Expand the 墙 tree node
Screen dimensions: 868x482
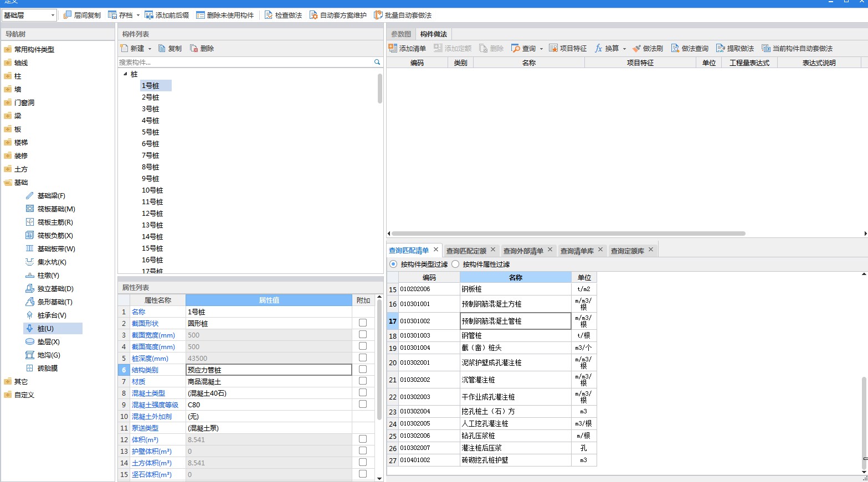tap(8, 89)
